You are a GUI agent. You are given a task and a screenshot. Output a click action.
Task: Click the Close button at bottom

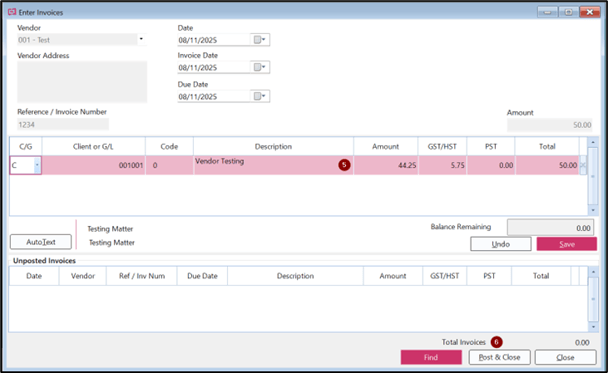point(565,357)
